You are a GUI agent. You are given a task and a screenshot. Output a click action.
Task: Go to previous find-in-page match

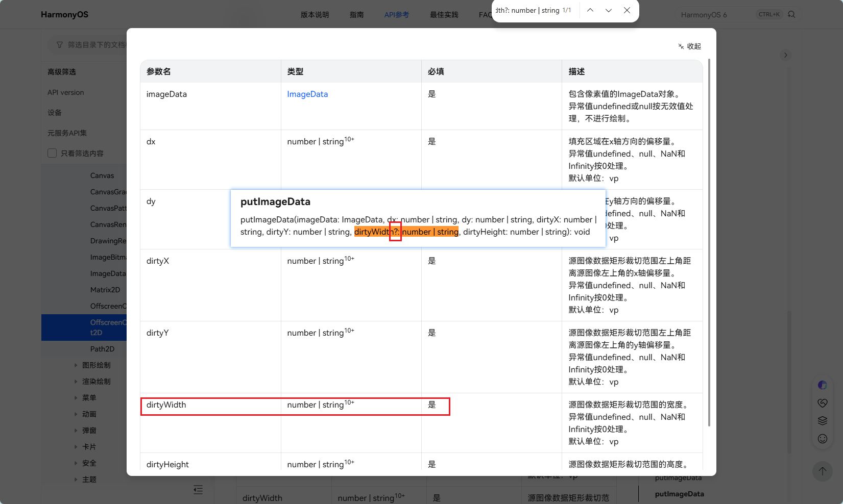click(x=590, y=10)
